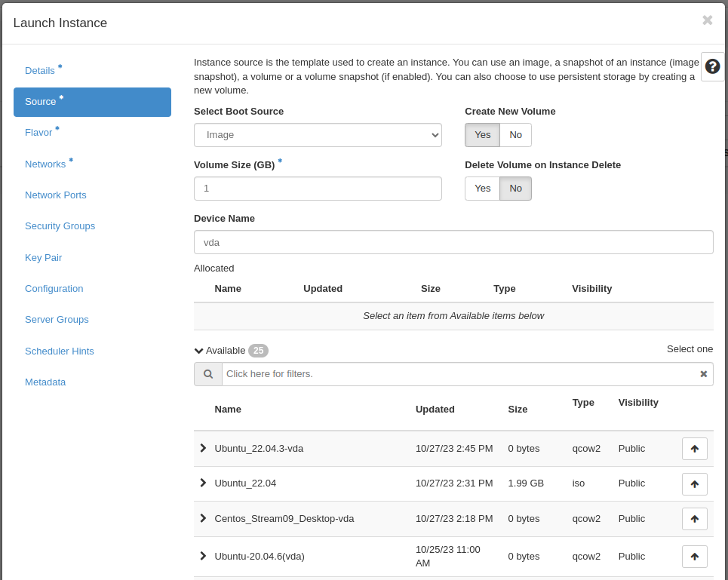Click the Ubuntu-20.04.6(vda) image name

(x=260, y=557)
